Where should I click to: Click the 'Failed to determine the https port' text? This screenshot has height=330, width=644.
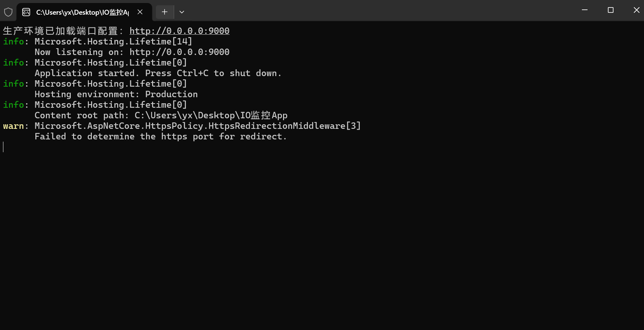coord(160,136)
